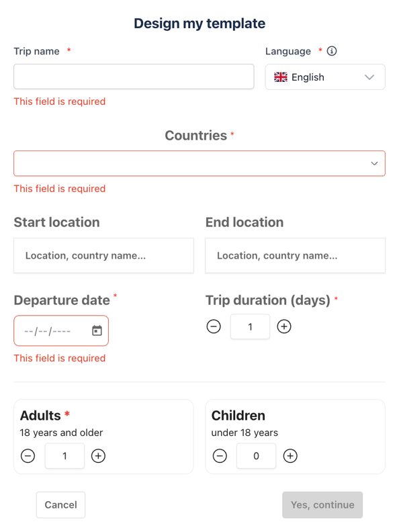
Task: Focus the End location input
Action: [x=295, y=255]
